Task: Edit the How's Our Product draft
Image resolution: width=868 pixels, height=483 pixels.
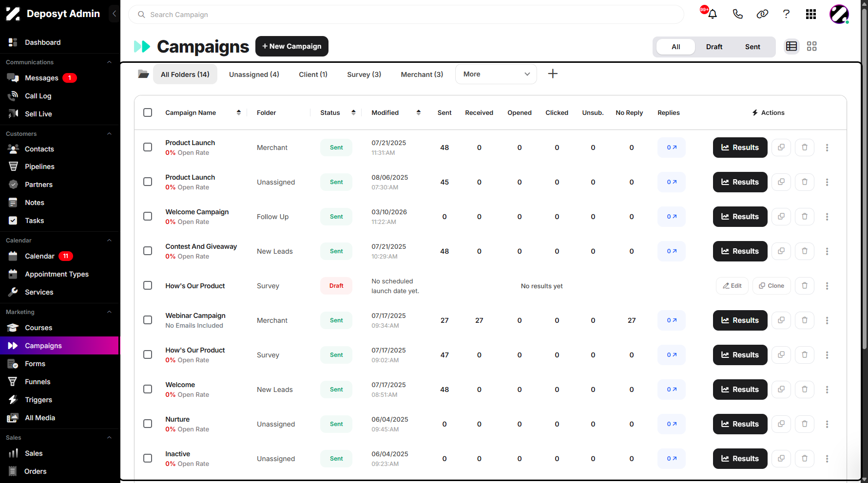Action: click(732, 286)
